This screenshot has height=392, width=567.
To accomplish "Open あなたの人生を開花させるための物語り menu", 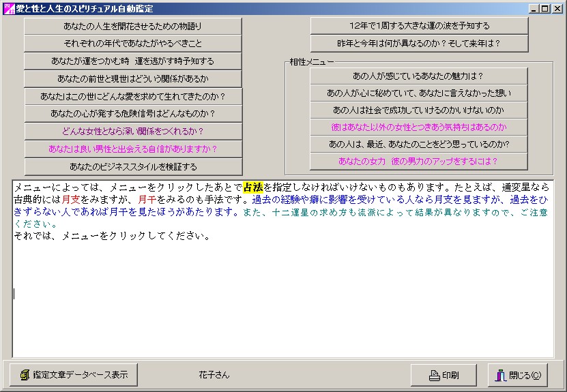I will pos(133,26).
